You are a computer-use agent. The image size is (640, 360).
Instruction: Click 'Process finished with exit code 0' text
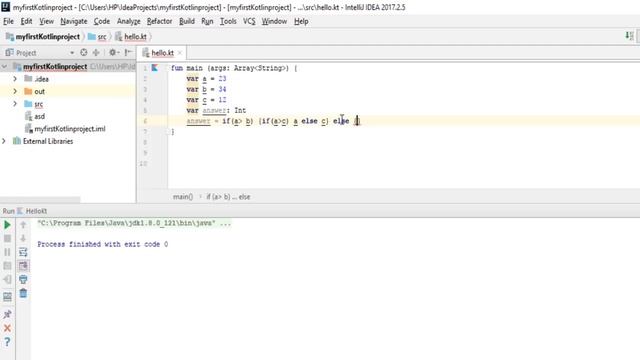pyautogui.click(x=102, y=244)
